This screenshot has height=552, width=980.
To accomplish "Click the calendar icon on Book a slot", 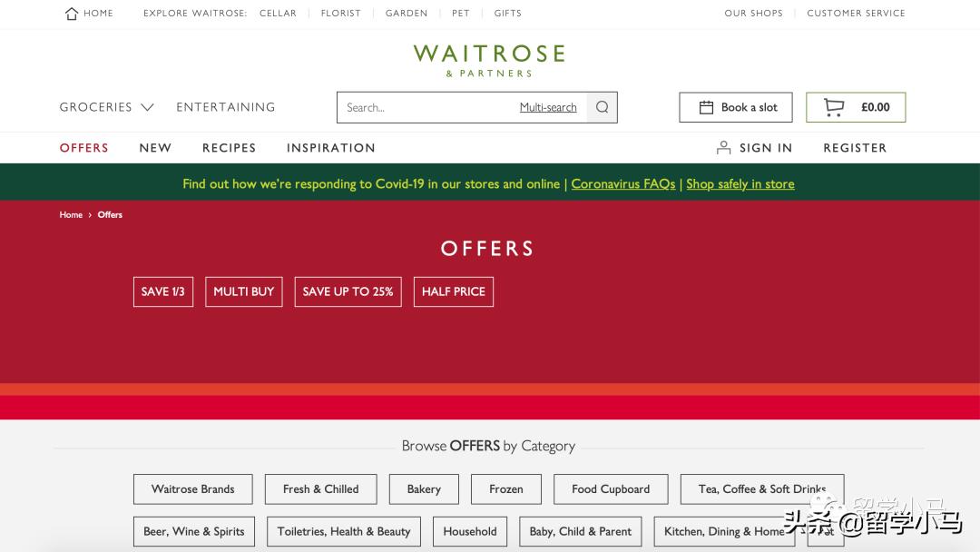I will pyautogui.click(x=706, y=107).
